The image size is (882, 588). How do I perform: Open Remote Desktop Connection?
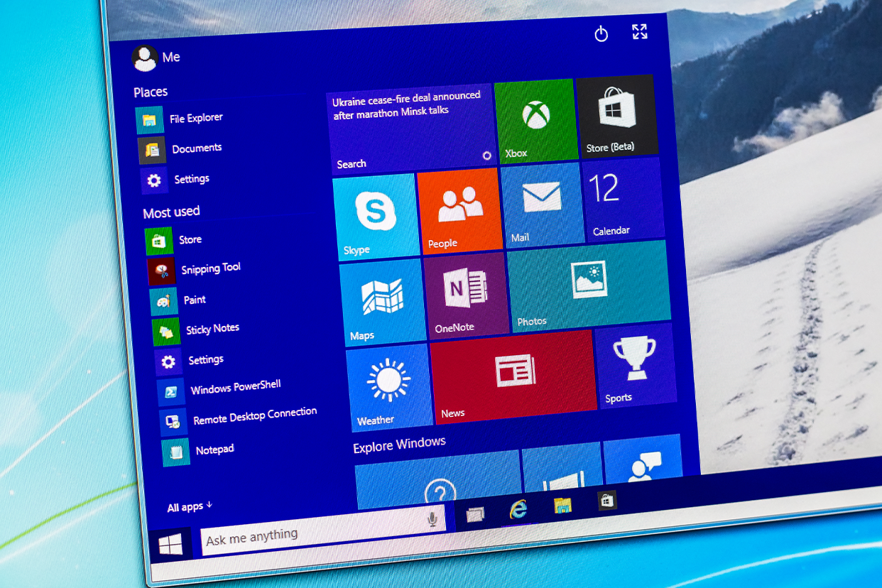tap(239, 418)
